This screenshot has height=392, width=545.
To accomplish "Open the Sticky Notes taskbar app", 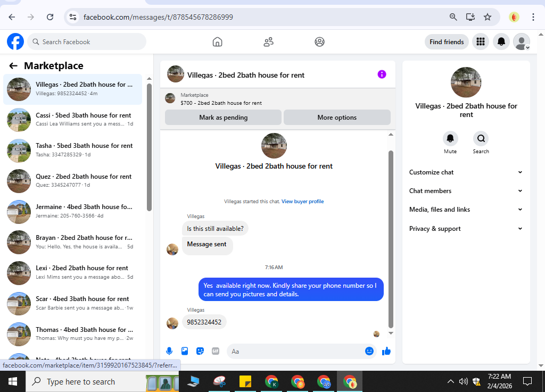I will click(x=245, y=381).
